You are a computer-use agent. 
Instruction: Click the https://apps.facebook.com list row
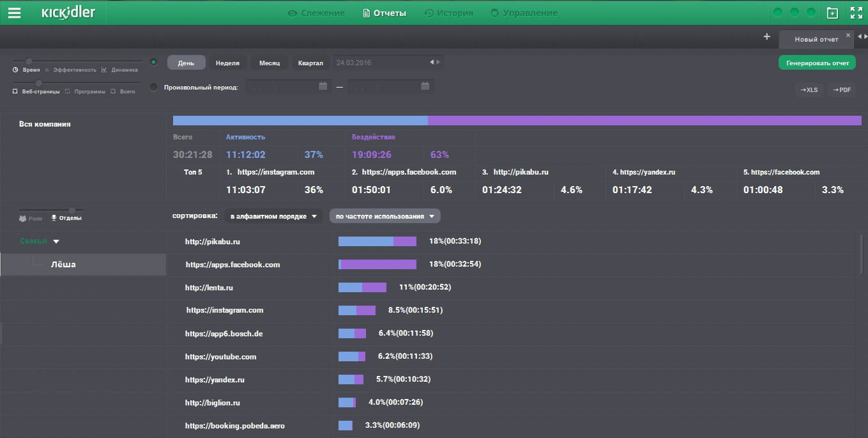[x=510, y=264]
